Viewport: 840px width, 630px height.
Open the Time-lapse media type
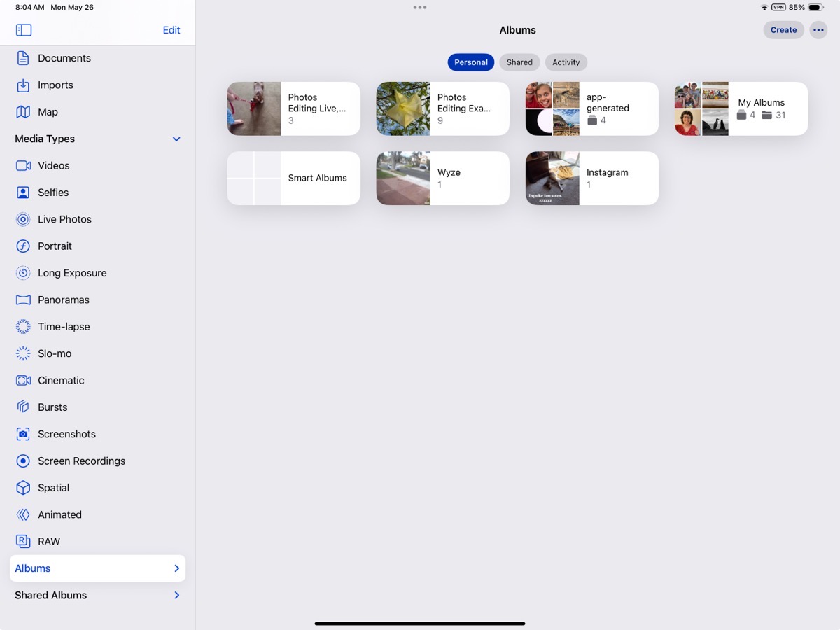[63, 327]
